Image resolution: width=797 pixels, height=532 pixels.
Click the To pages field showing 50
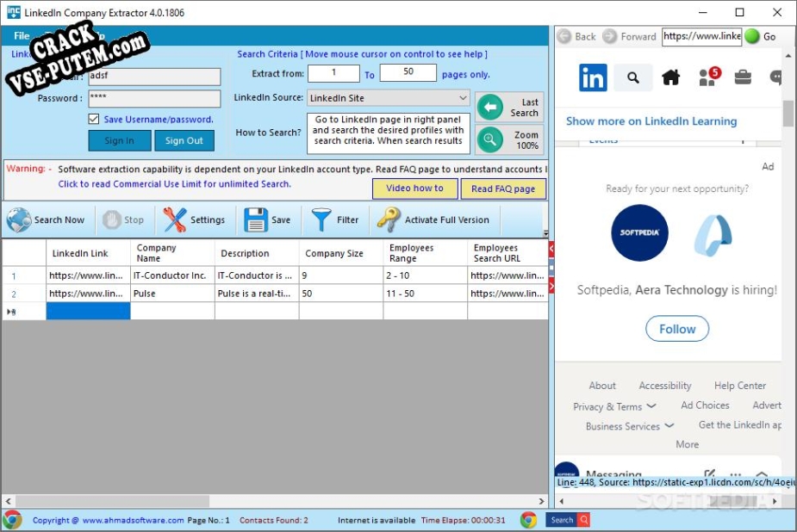(x=408, y=72)
